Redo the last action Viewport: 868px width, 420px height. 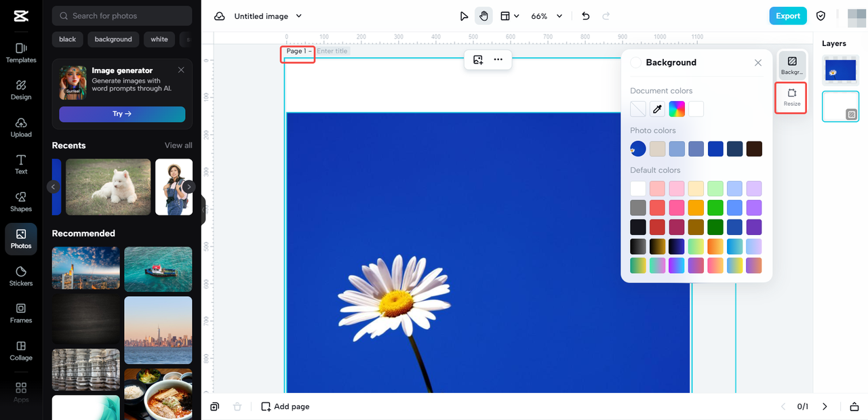click(606, 16)
